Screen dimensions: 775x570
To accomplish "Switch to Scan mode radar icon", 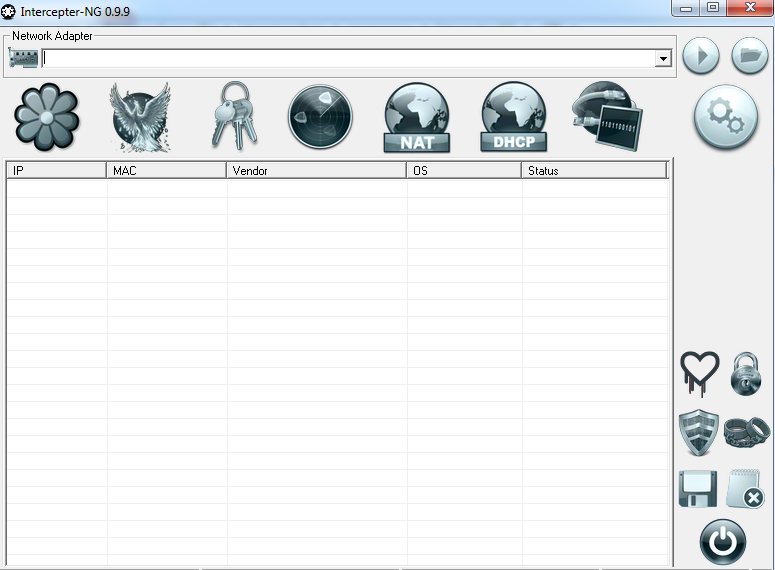I will tap(320, 117).
